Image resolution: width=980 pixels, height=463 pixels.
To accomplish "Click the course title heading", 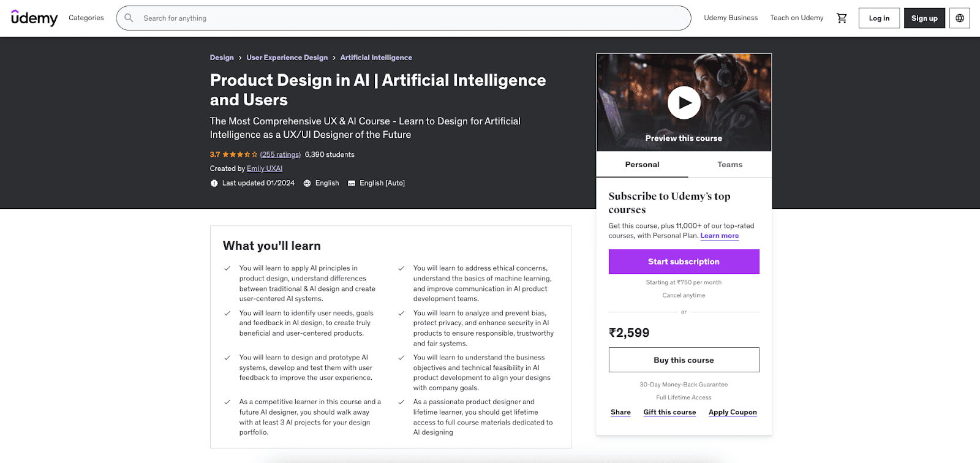I will (x=378, y=90).
